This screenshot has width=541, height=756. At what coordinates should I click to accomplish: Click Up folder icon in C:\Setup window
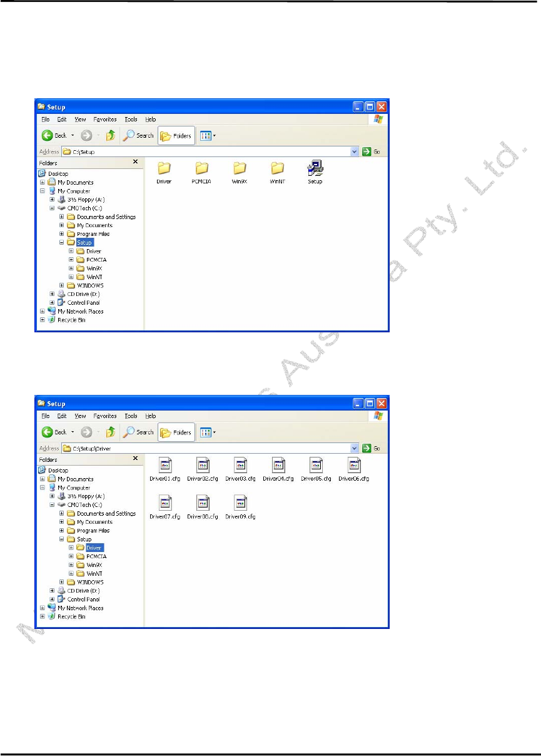tap(111, 135)
